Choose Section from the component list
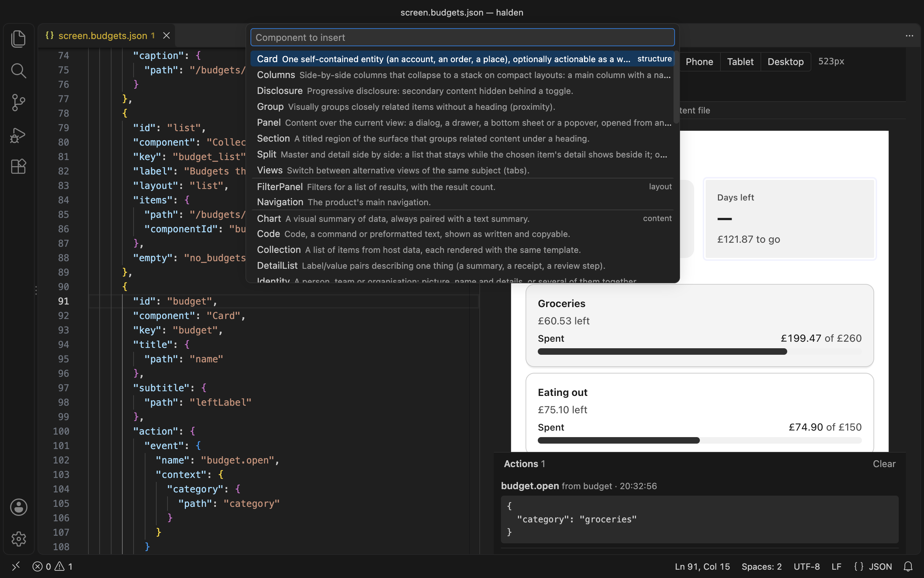The height and width of the screenshot is (578, 924). [462, 138]
